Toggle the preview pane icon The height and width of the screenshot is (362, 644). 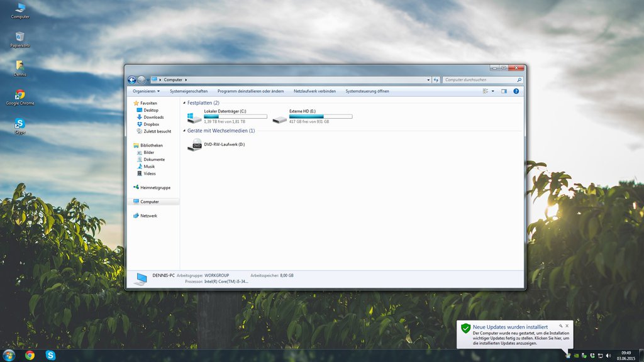tap(503, 91)
